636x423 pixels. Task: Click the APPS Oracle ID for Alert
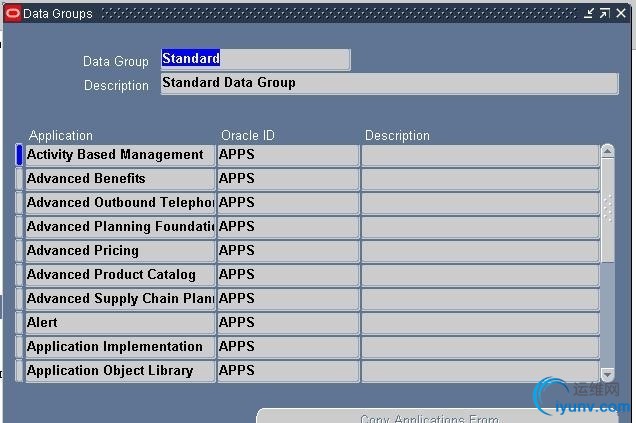pyautogui.click(x=288, y=323)
